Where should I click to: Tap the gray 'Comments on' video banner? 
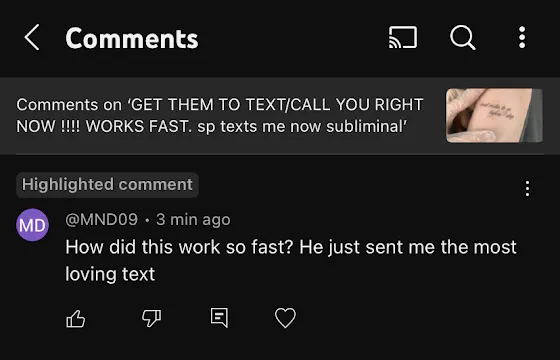(280, 116)
